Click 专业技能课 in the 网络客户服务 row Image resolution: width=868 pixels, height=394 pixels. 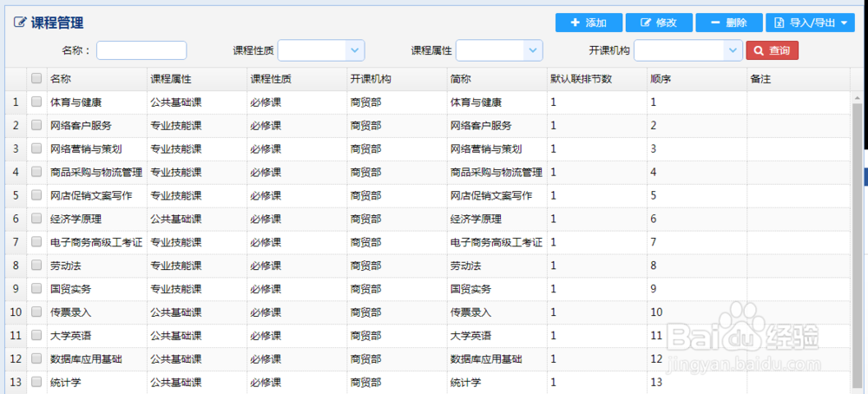tap(176, 126)
